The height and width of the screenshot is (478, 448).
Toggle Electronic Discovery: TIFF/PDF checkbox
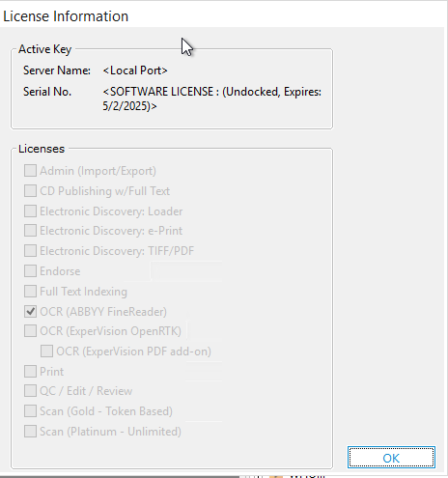pyautogui.click(x=30, y=251)
